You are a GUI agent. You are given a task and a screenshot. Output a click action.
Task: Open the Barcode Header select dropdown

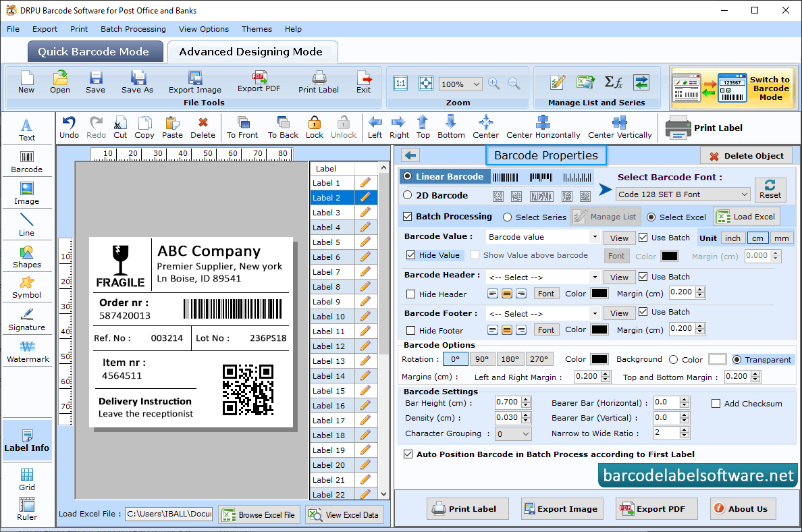pyautogui.click(x=594, y=277)
